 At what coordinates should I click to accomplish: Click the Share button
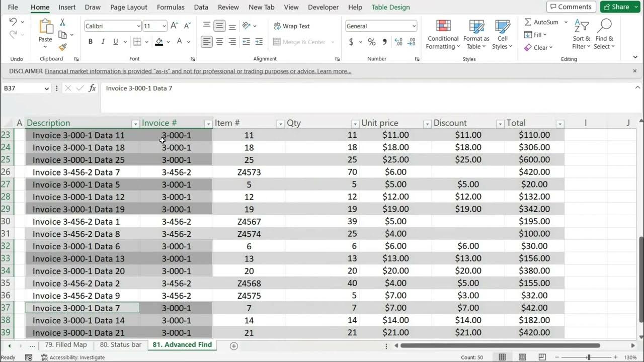coord(620,7)
